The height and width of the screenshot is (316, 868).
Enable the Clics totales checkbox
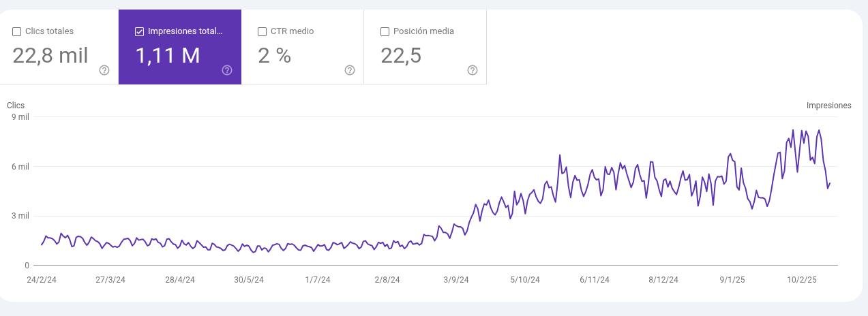(x=17, y=31)
